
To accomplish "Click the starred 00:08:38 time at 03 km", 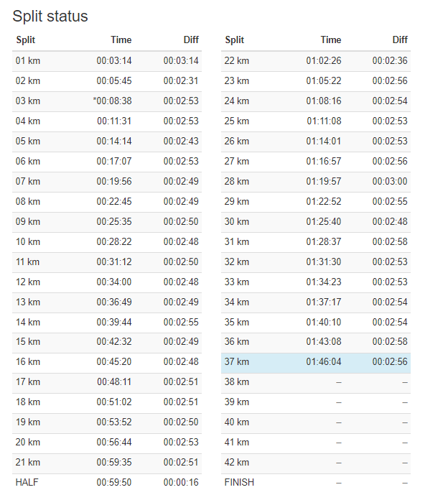I will (x=112, y=101).
